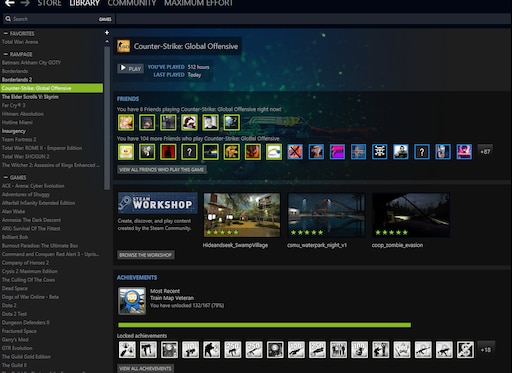Screen dimensions: 512x373
Task: Click sixth currently-playing friend avatar
Action: 232,122
